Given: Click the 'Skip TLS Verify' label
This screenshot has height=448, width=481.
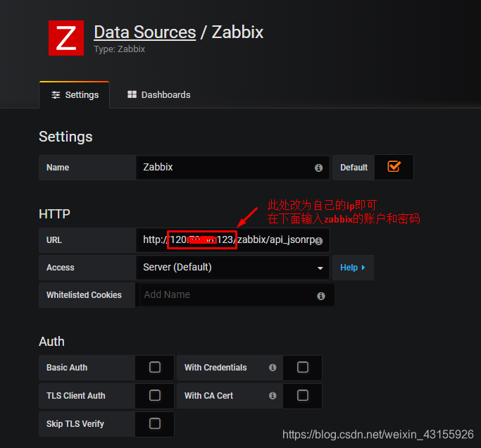Looking at the screenshot, I should click(x=75, y=424).
